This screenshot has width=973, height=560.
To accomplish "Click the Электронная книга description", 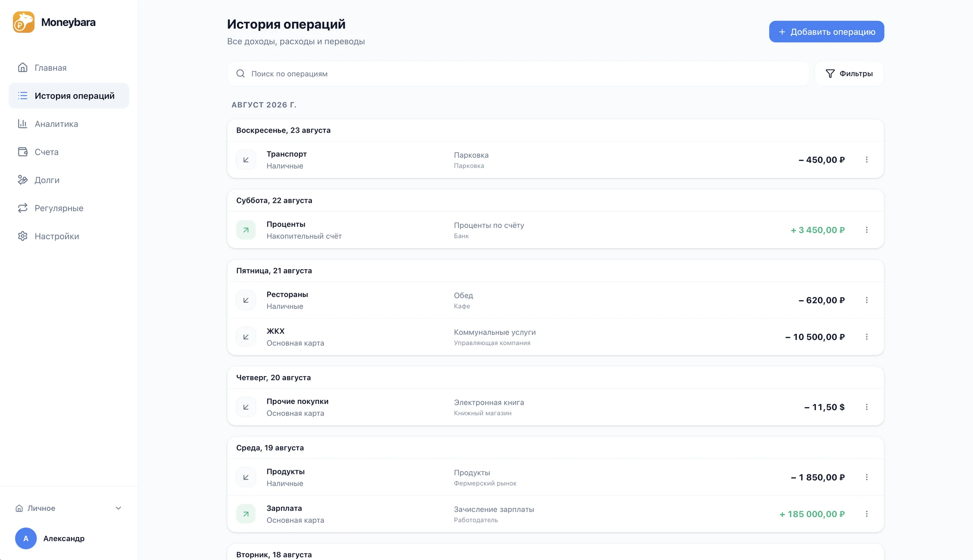I will click(489, 402).
